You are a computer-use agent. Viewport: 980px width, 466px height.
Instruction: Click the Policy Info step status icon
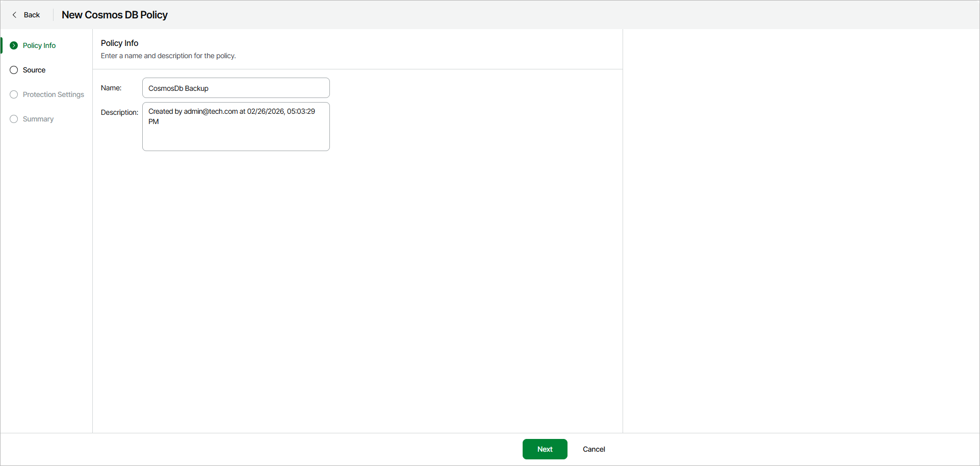click(x=14, y=45)
